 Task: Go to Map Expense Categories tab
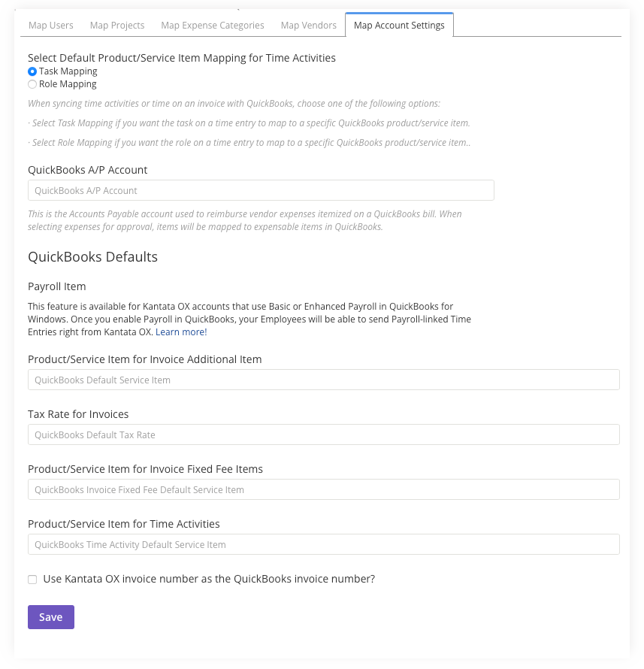213,26
